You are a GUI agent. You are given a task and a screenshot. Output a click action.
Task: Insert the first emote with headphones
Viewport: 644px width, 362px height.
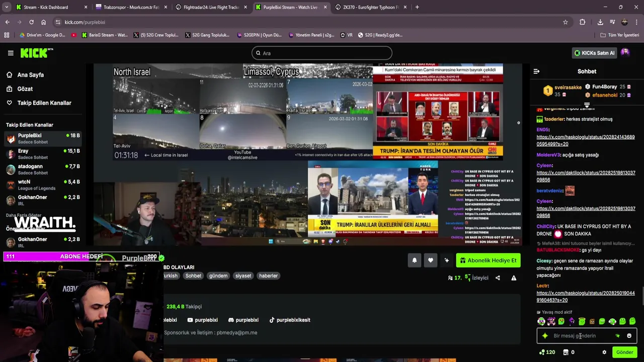click(x=541, y=321)
